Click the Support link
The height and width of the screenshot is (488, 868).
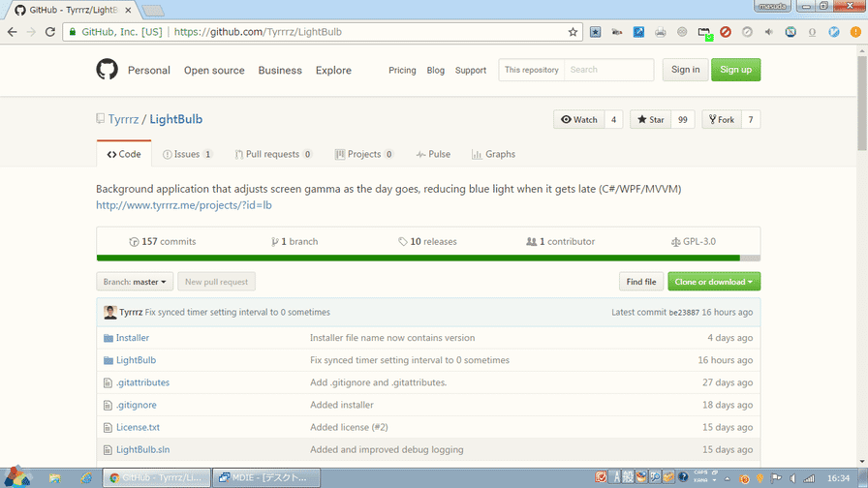pos(471,71)
